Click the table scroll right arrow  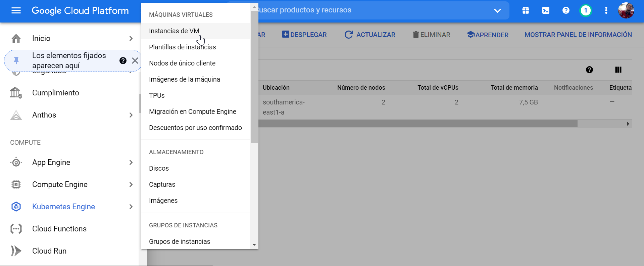click(628, 124)
